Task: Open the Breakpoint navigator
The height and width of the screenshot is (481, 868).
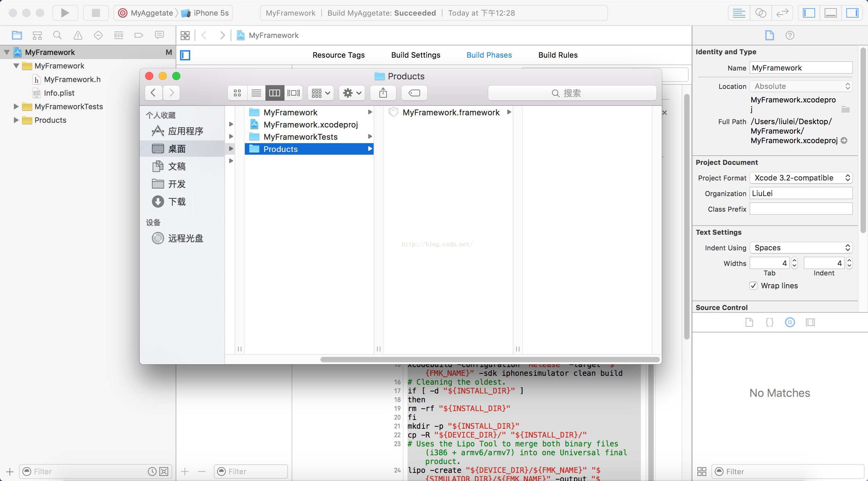Action: (x=139, y=35)
